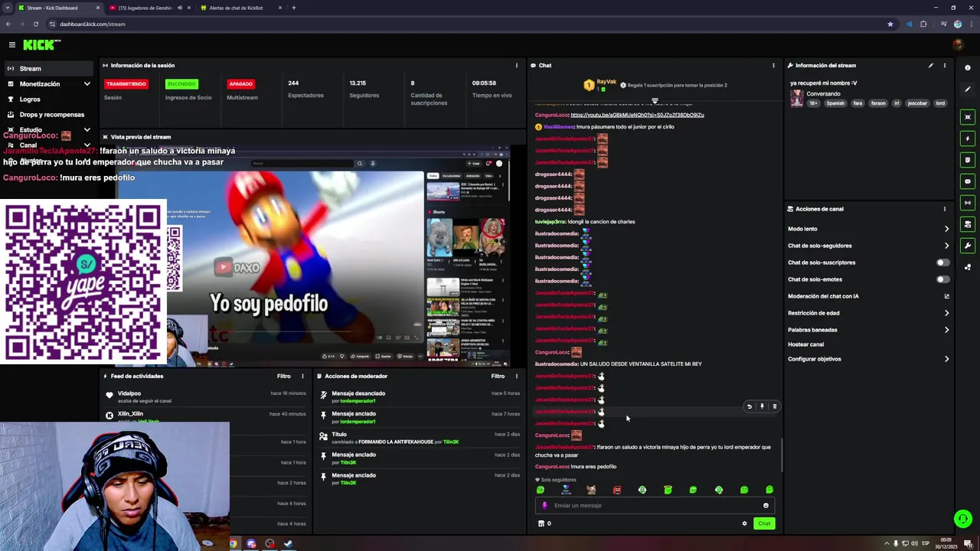Pick the red face emote in quick row

(x=617, y=490)
